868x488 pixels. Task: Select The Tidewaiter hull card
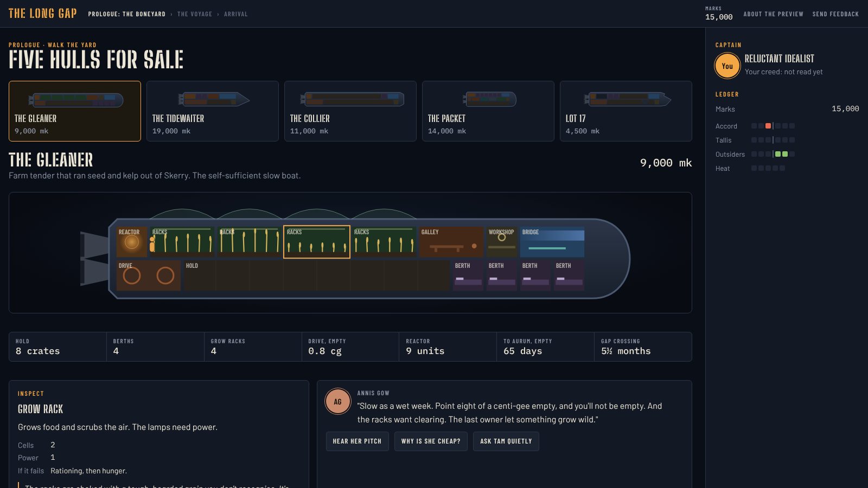pyautogui.click(x=213, y=111)
